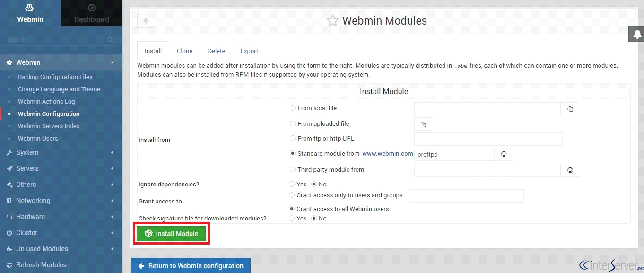Click the third party module chooser icon
Viewport: 644px width, 273px height.
pos(570,170)
